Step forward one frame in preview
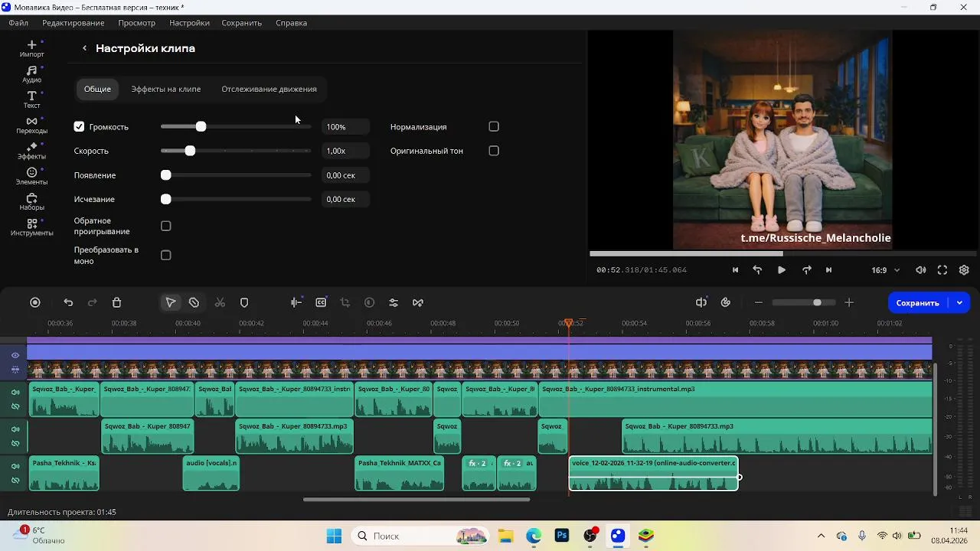This screenshot has height=551, width=980. pyautogui.click(x=806, y=270)
